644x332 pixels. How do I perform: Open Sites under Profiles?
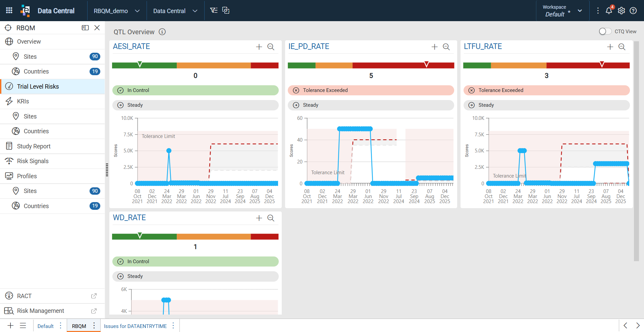pos(52,191)
